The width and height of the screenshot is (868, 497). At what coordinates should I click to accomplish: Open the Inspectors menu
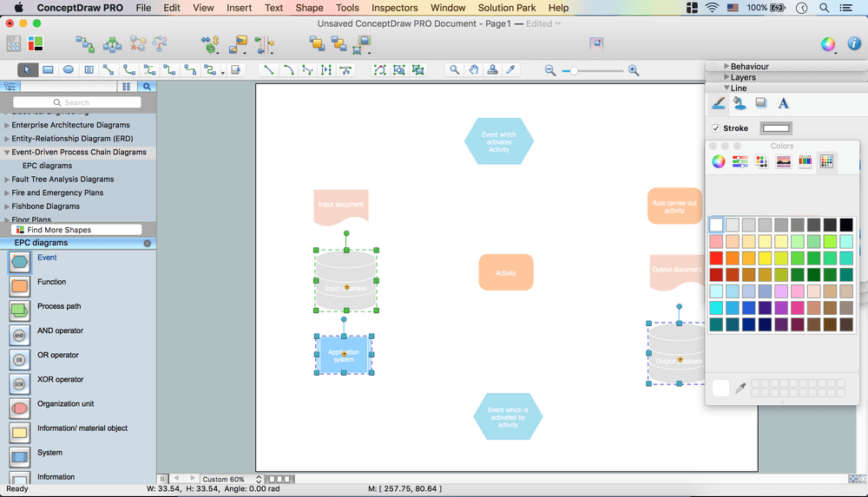coord(394,8)
